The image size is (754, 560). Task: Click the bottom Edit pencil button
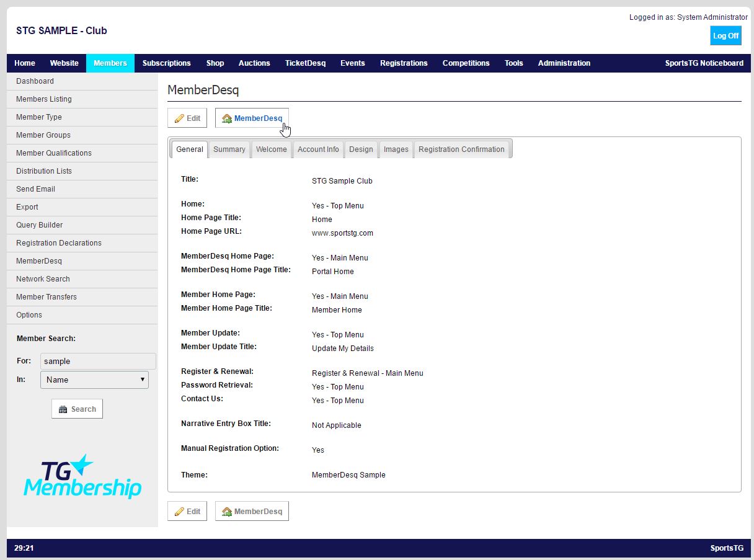(x=187, y=511)
